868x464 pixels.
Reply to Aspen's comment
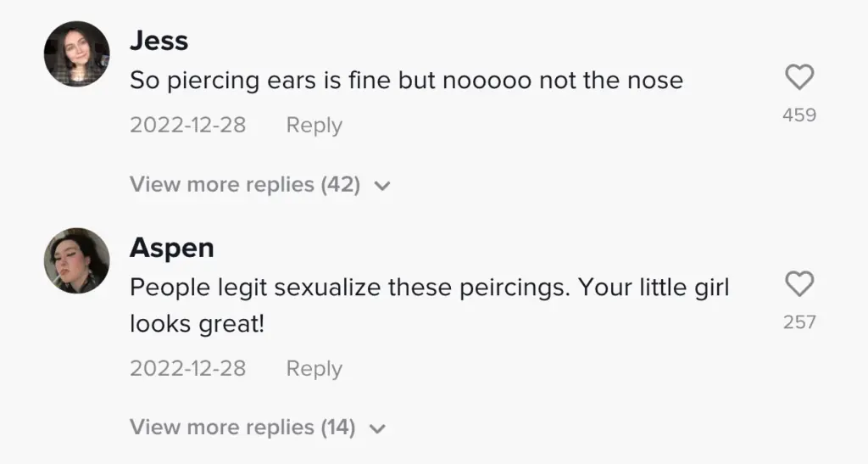tap(314, 369)
